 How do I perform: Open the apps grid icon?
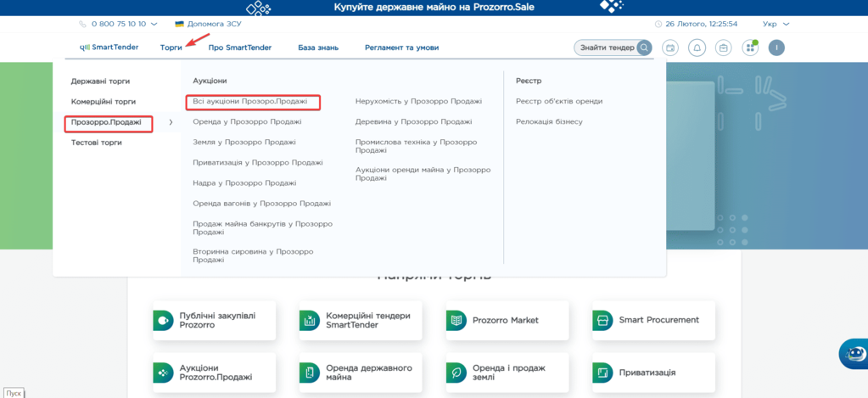[749, 48]
